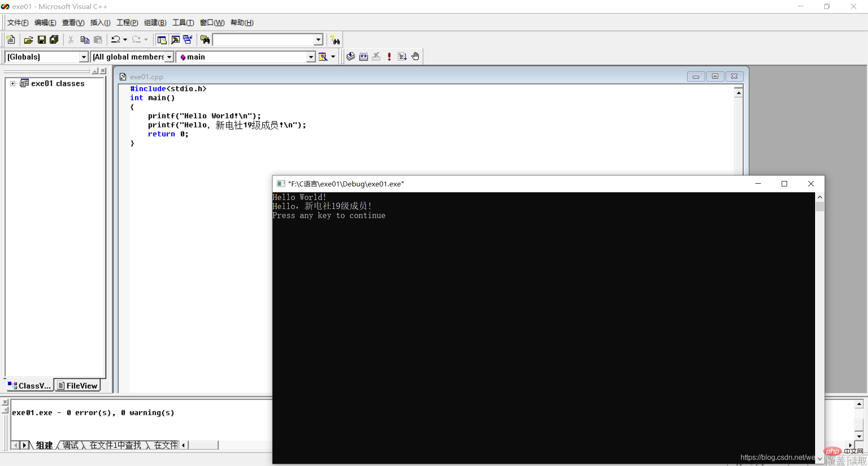This screenshot has width=868, height=466.
Task: Toggle the Workspace window visibility
Action: click(x=161, y=39)
